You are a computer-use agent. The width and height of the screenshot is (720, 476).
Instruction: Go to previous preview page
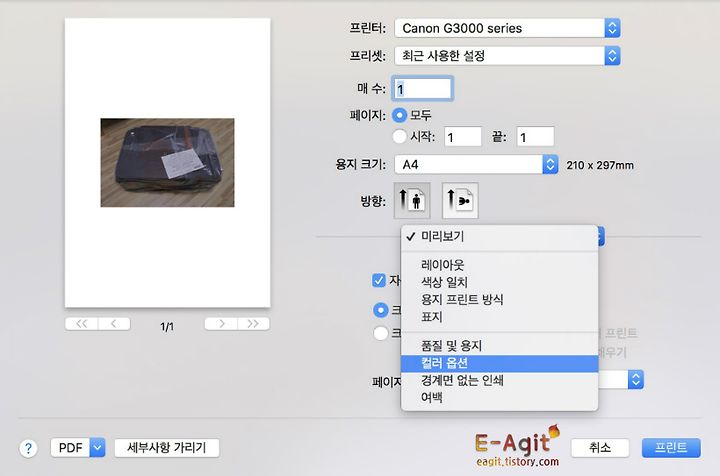click(x=114, y=324)
